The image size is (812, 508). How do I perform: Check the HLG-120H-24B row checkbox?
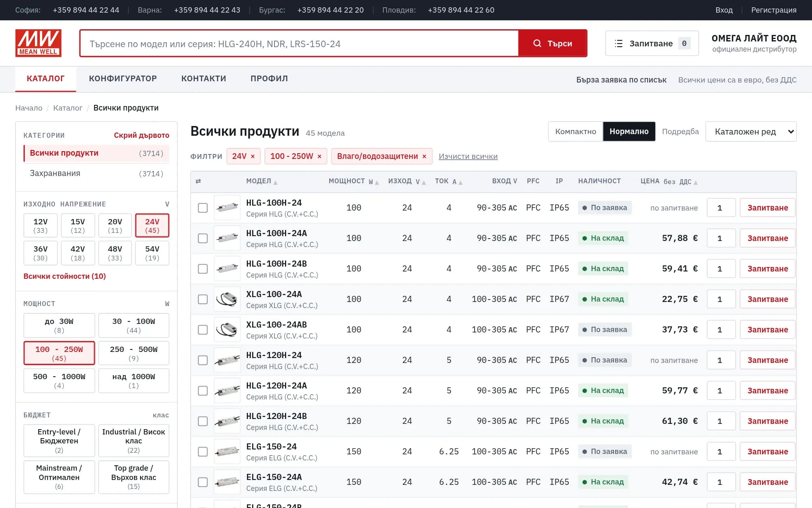point(203,421)
